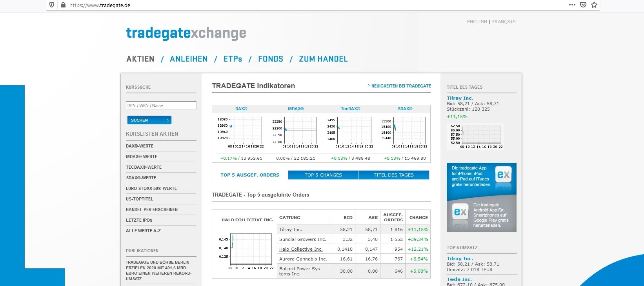The width and height of the screenshot is (644, 286).
Task: Select the TOP 5 CHANGES tab
Action: 323,175
